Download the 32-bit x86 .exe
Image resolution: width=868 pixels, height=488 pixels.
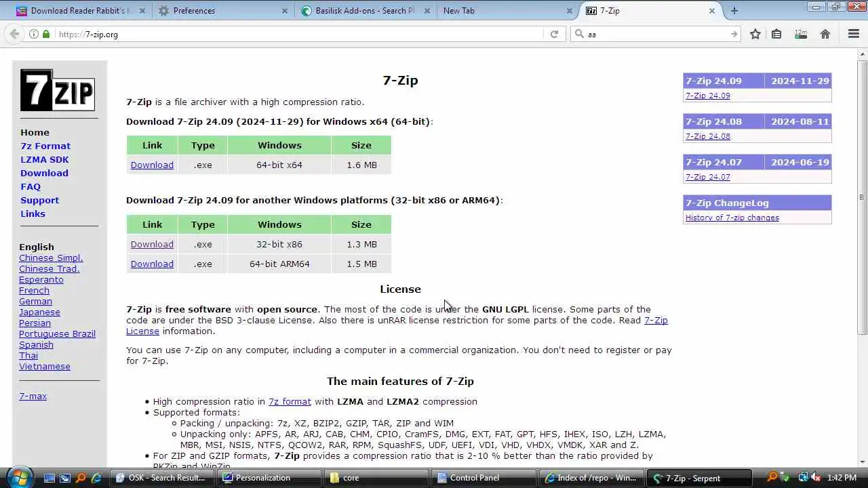[x=152, y=244]
